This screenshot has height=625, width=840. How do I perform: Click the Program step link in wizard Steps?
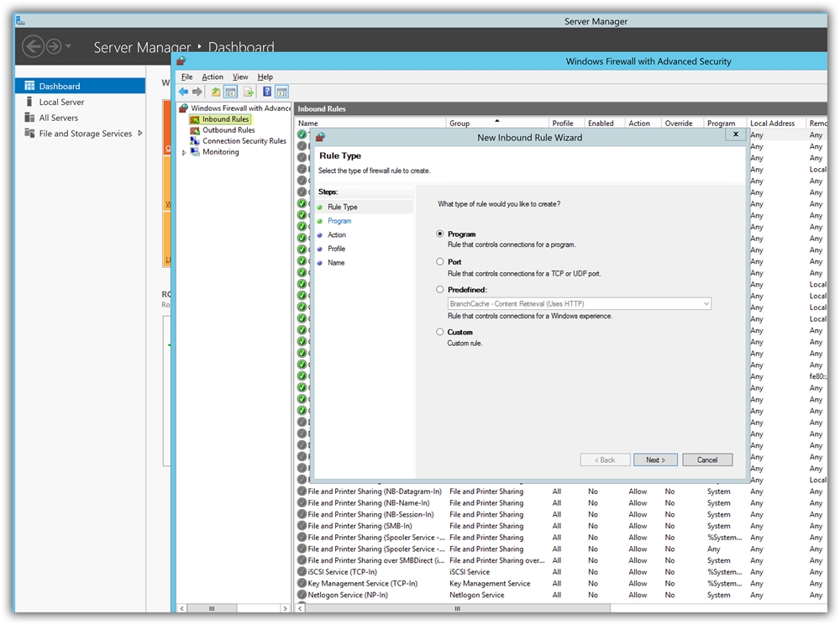point(339,221)
